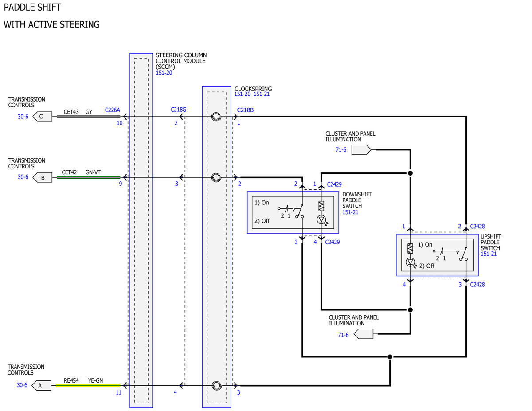Viewport: 532px width, 411px height.
Task: Open 151-20 link under CLOCKSPRING label
Action: pyautogui.click(x=243, y=94)
